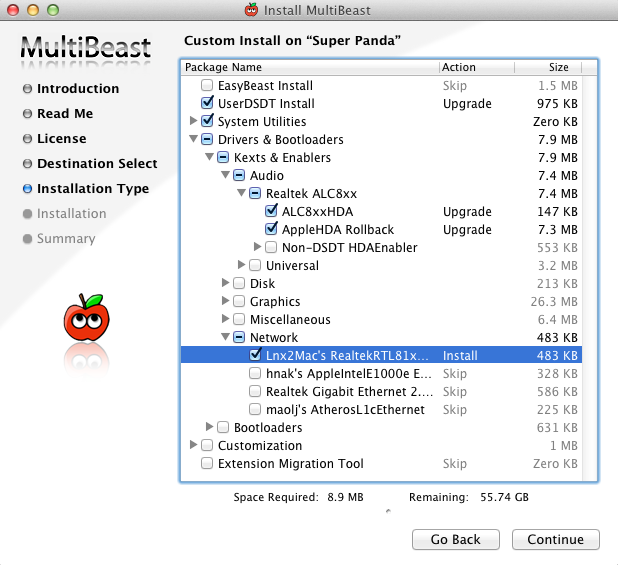Expand the Bootloaders group
The image size is (618, 565).
[209, 426]
